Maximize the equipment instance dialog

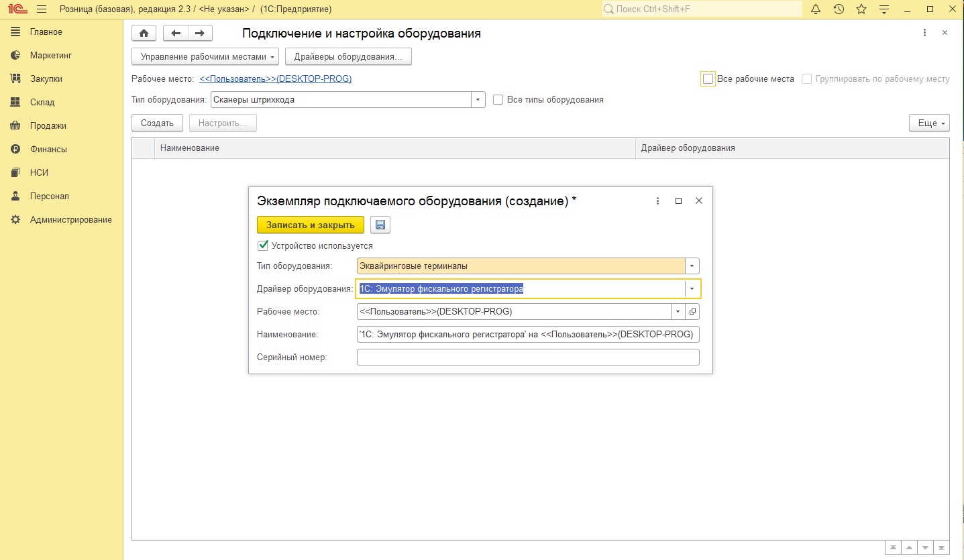point(678,201)
